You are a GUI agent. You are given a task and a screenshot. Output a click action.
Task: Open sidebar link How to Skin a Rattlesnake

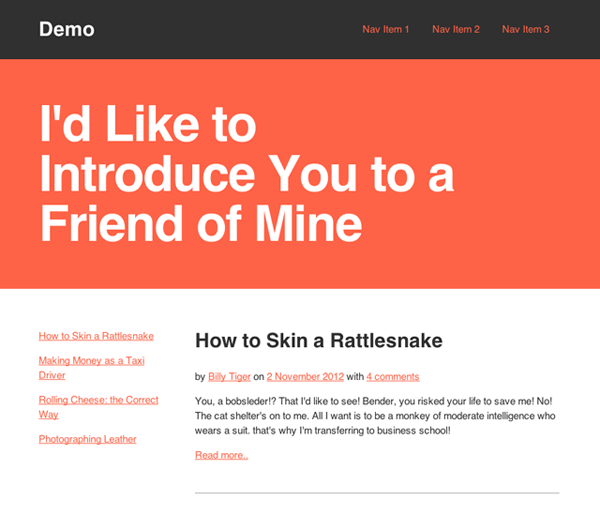[96, 336]
